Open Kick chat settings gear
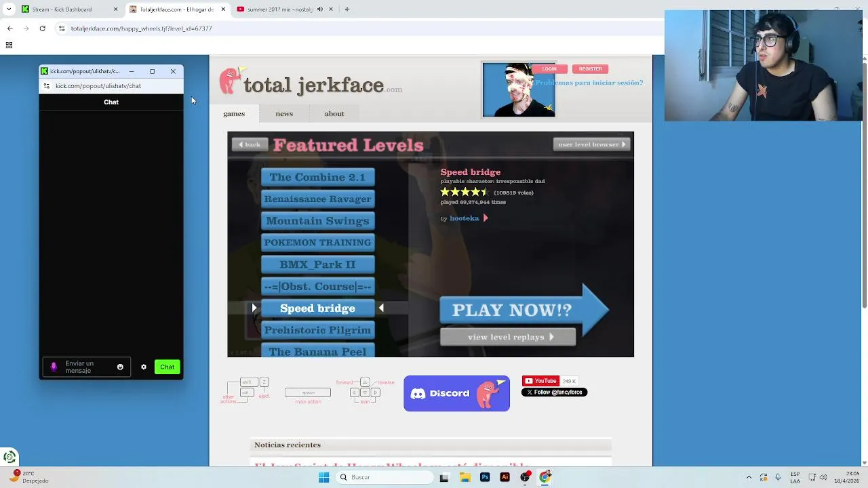The width and height of the screenshot is (868, 488). [x=144, y=367]
